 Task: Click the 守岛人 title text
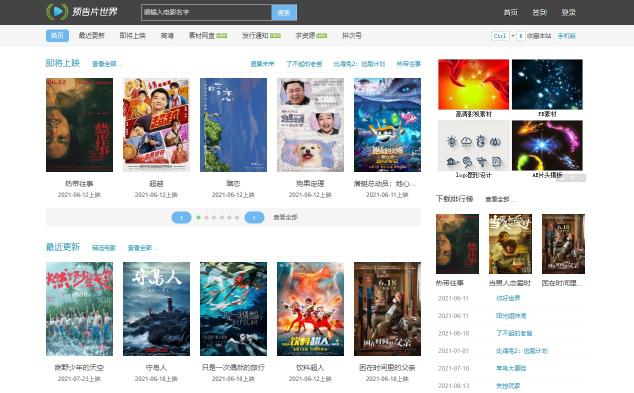click(x=156, y=368)
